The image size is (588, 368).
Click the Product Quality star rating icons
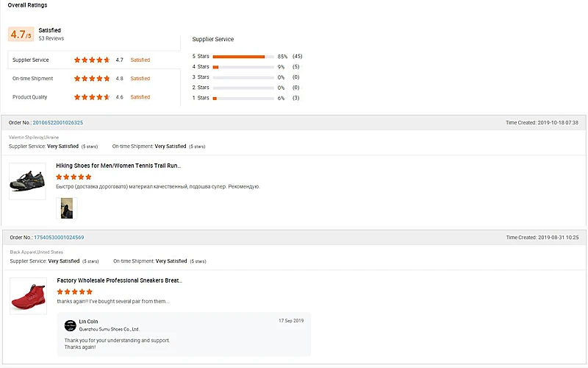tap(92, 97)
